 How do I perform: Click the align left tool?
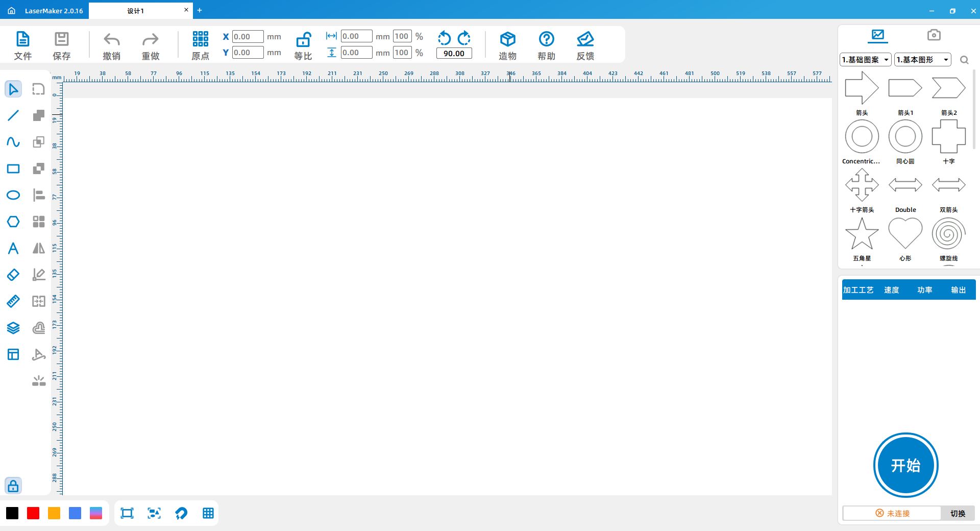[39, 195]
